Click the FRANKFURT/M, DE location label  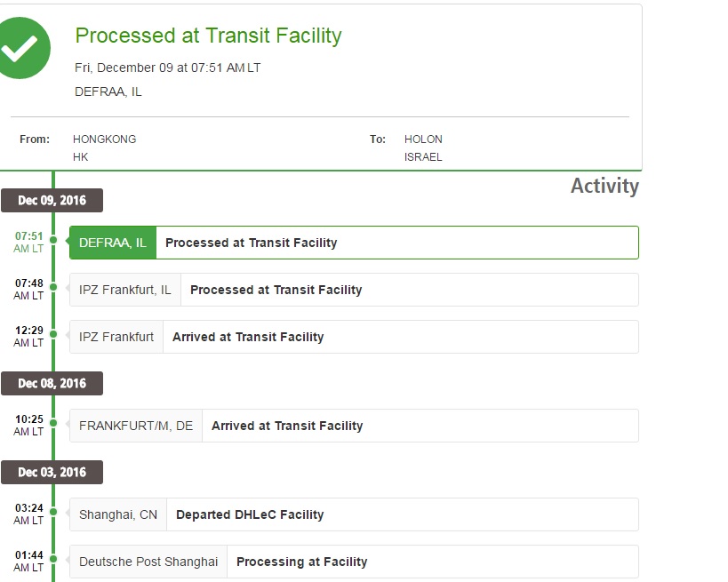[x=136, y=426]
